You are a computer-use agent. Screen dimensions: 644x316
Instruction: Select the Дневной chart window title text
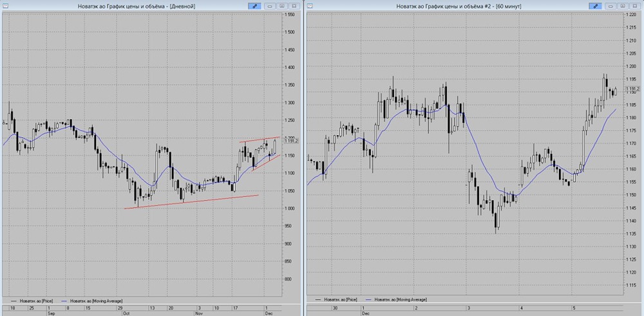pyautogui.click(x=137, y=6)
